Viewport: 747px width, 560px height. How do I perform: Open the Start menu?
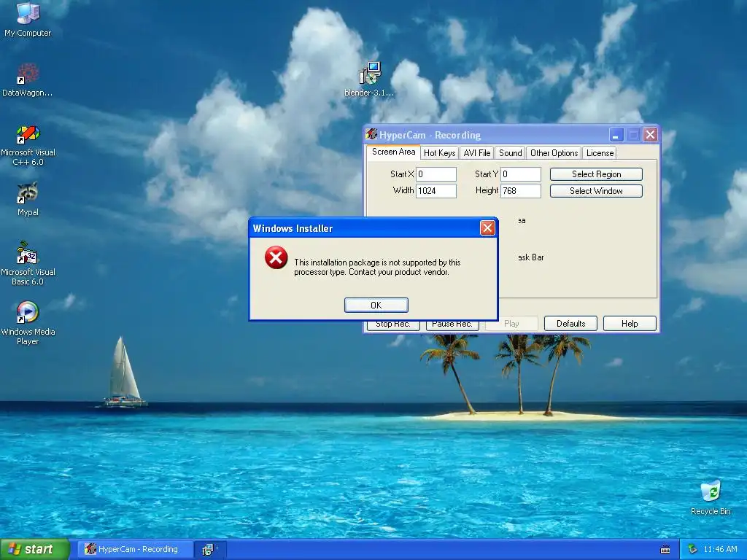pos(35,549)
